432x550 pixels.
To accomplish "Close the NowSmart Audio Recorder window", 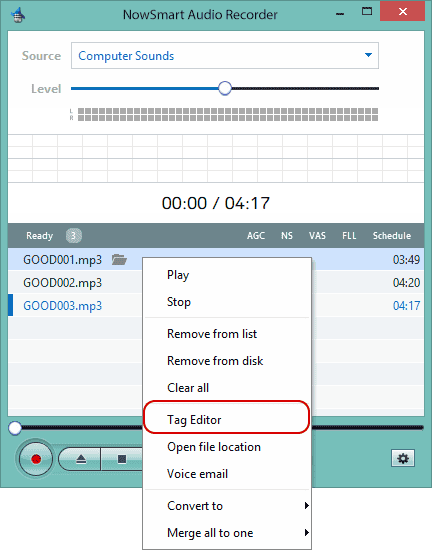I will point(403,11).
